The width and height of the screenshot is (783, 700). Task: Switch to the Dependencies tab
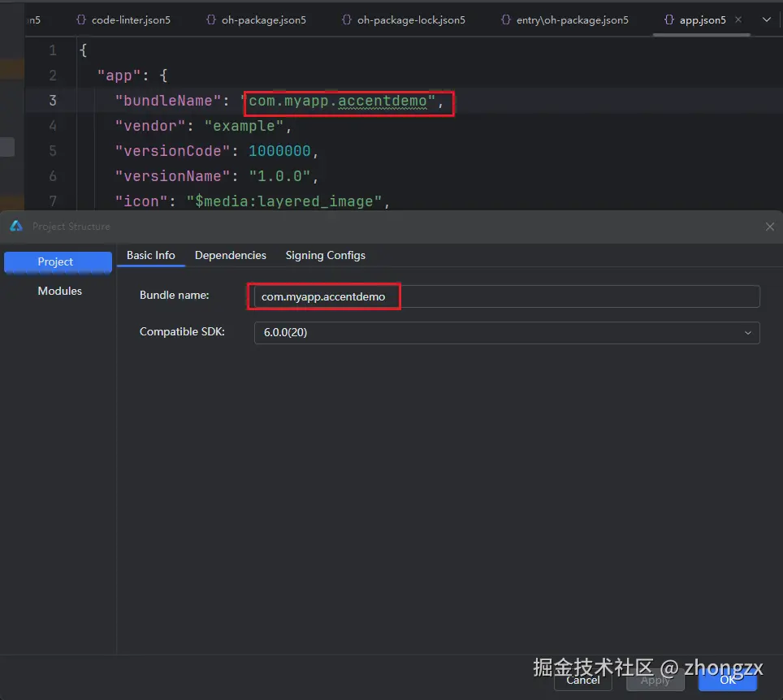coord(230,255)
